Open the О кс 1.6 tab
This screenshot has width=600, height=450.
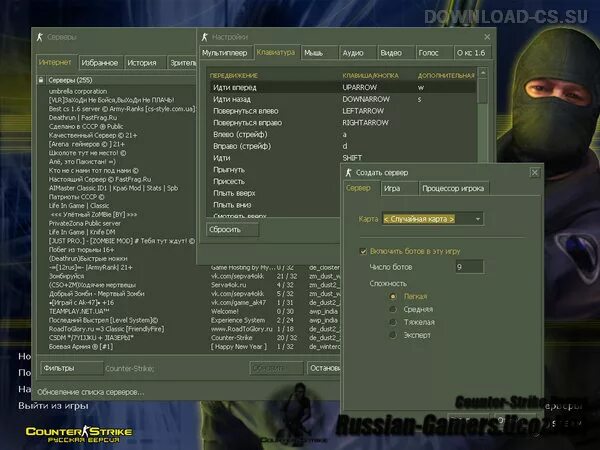point(471,53)
